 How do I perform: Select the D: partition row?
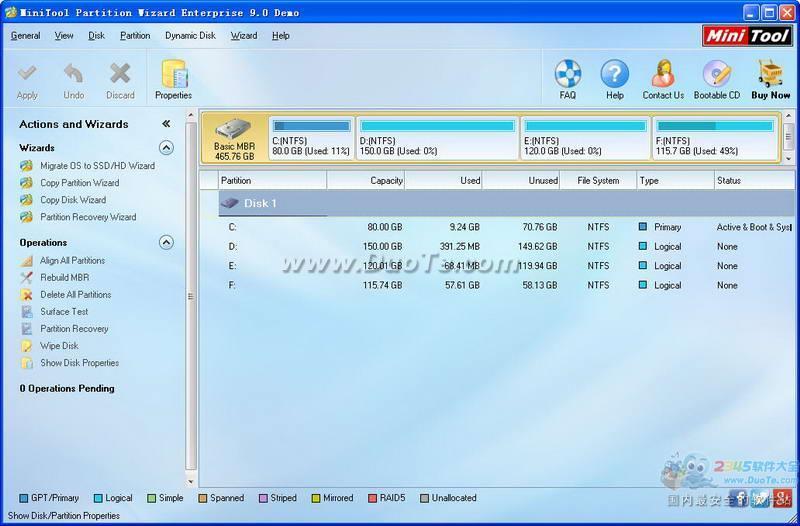(507, 246)
